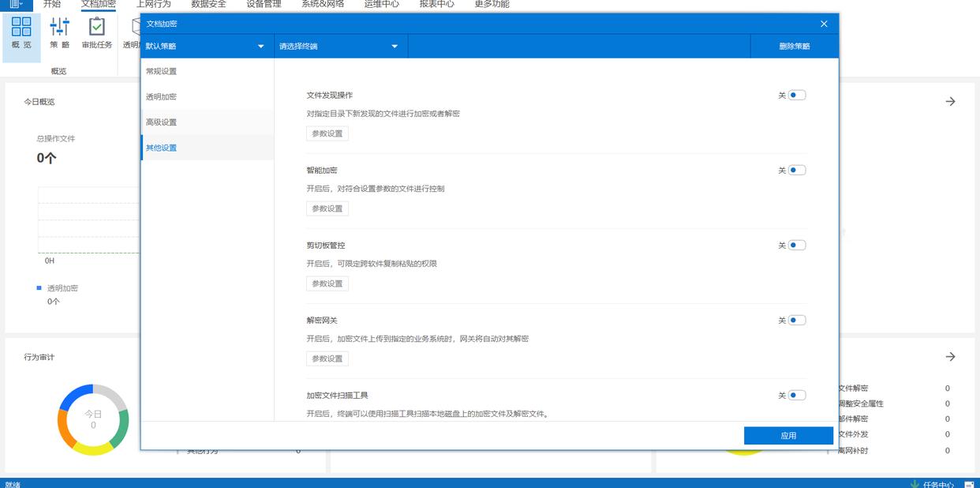The height and width of the screenshot is (488, 980).
Task: Enable the 智能加密 toggle
Action: point(796,170)
